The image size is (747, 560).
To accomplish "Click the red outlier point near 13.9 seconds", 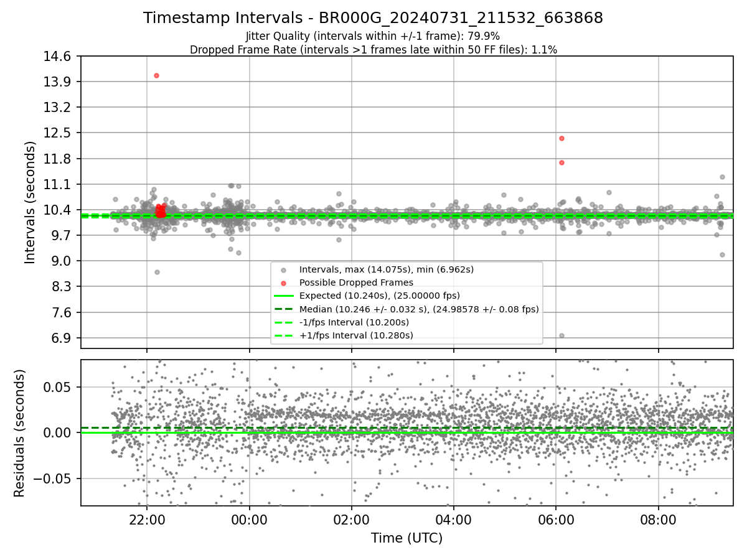I will click(x=156, y=75).
